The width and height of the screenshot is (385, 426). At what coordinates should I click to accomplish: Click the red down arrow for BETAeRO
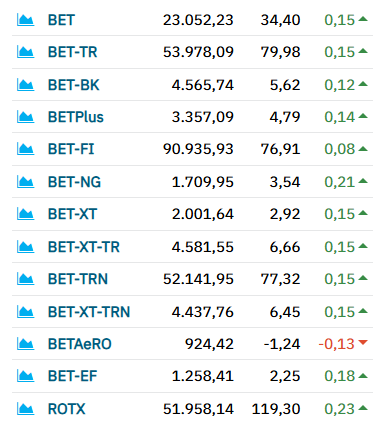coord(363,342)
